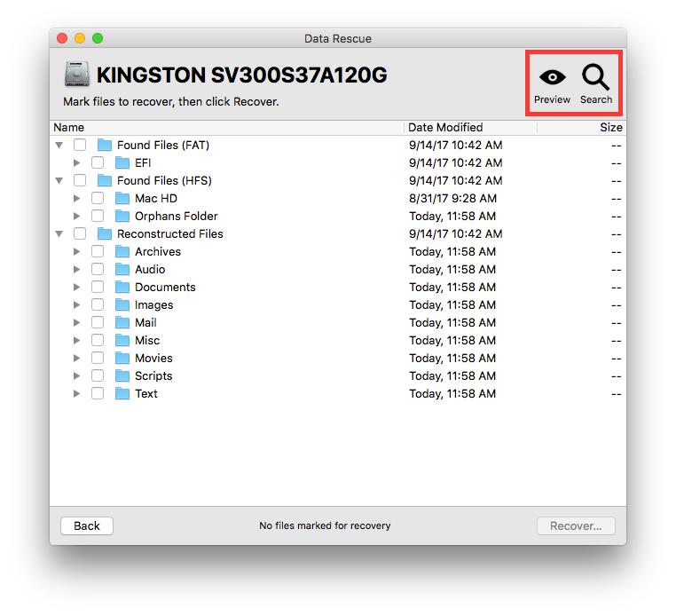Select the Orphans Folder icon

122,216
